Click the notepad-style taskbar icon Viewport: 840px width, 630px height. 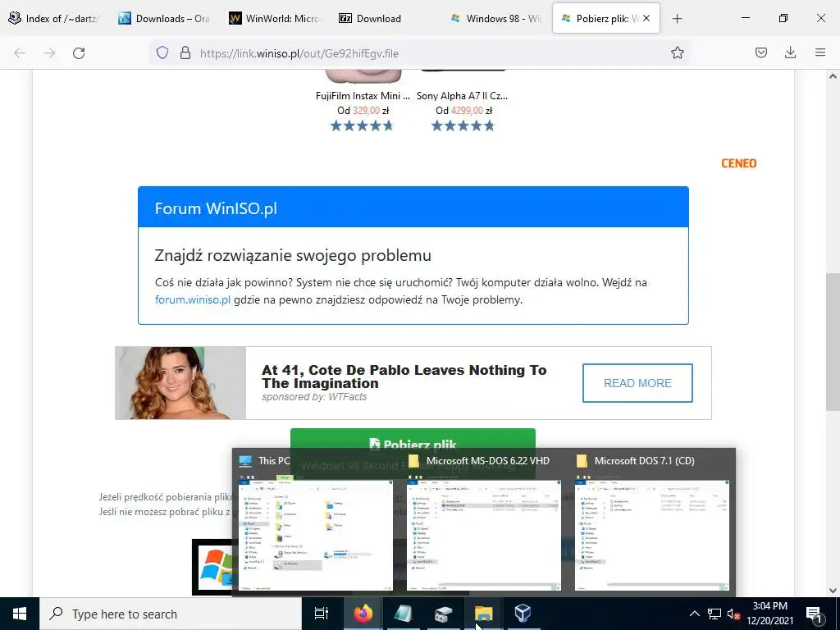point(403,614)
